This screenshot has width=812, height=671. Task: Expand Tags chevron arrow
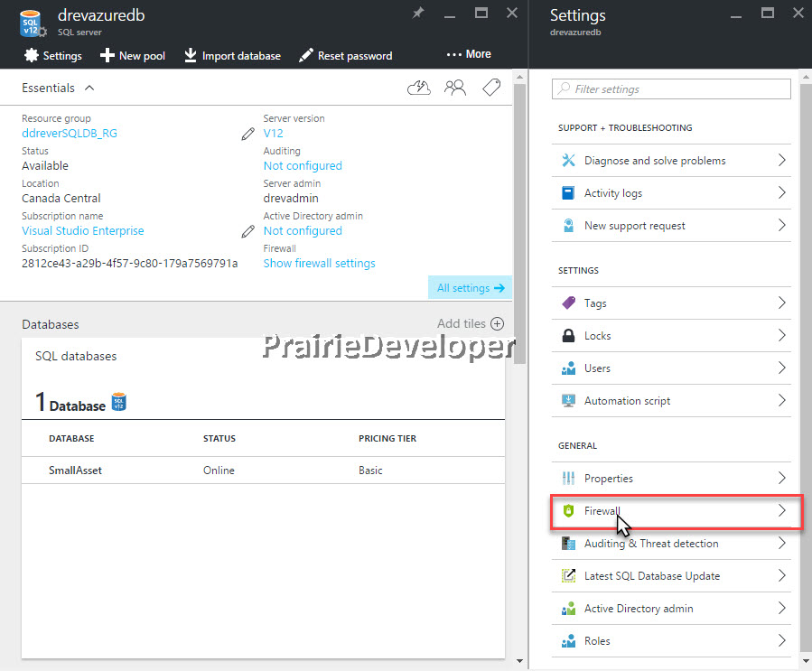(782, 303)
